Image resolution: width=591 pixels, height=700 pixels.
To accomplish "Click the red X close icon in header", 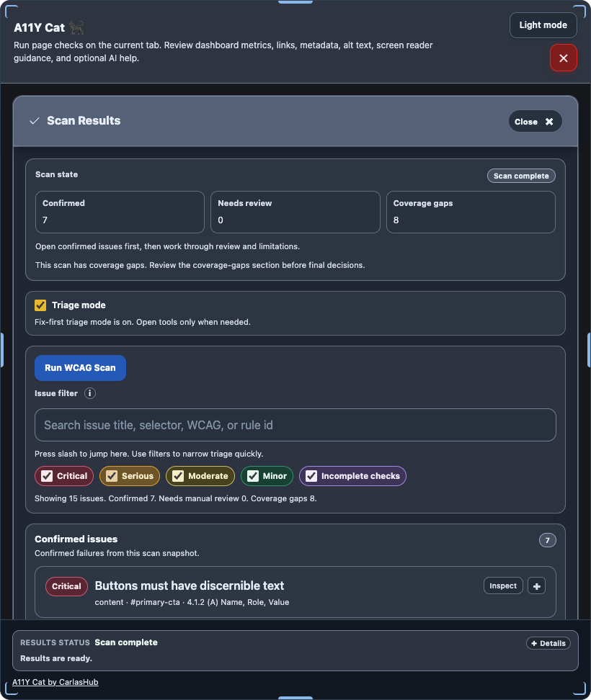I will point(564,58).
